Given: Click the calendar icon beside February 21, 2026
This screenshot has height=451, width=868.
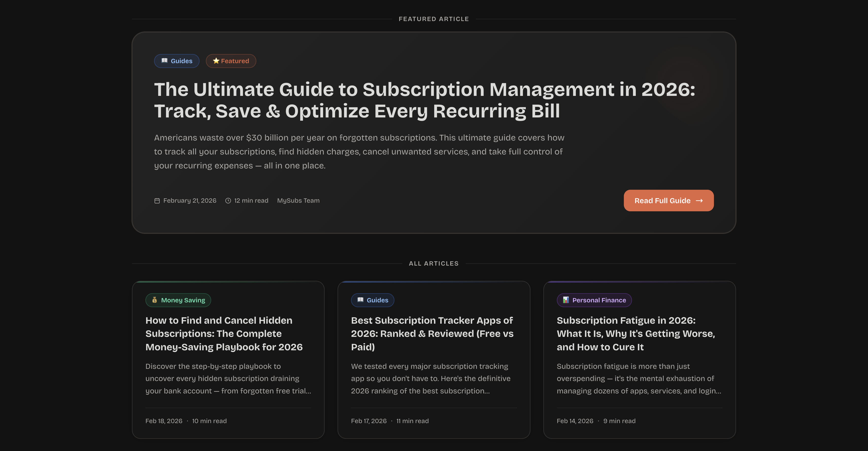Looking at the screenshot, I should point(157,201).
